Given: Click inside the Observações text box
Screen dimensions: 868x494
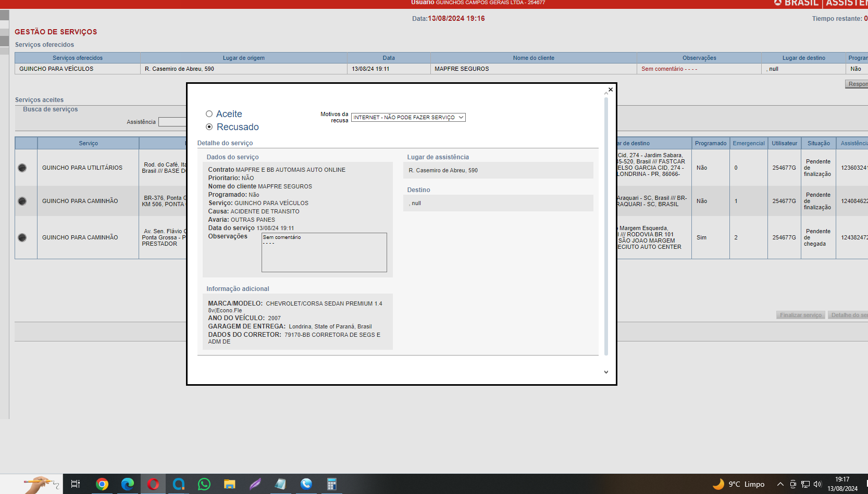Looking at the screenshot, I should pyautogui.click(x=324, y=252).
